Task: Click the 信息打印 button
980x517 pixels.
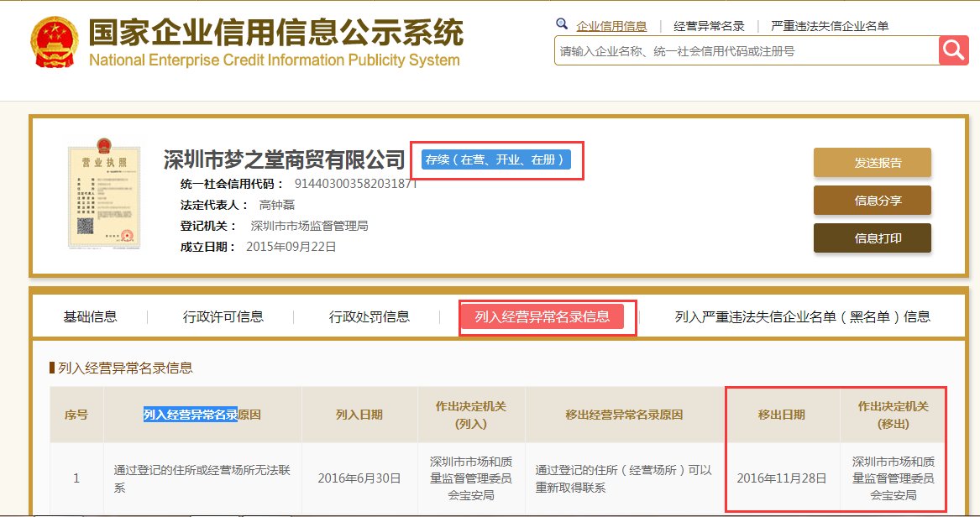Action: click(872, 238)
